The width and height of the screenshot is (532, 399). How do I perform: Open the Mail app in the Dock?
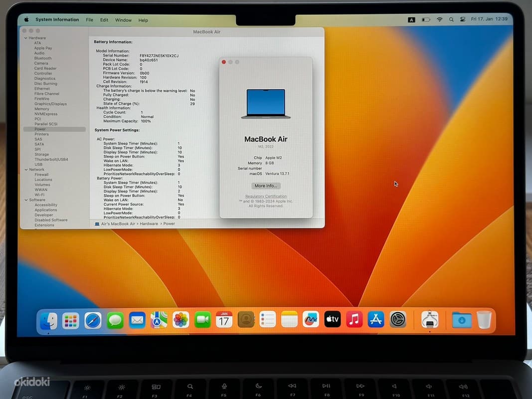coord(137,320)
